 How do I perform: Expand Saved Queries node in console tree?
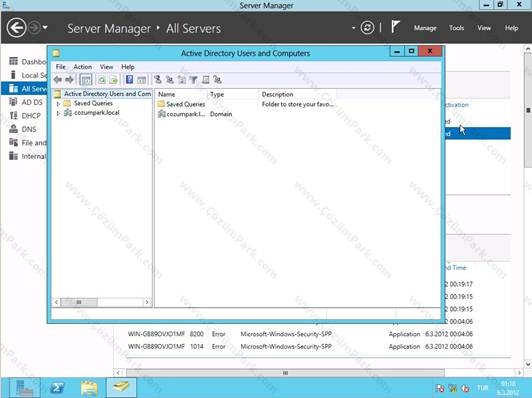click(x=58, y=103)
